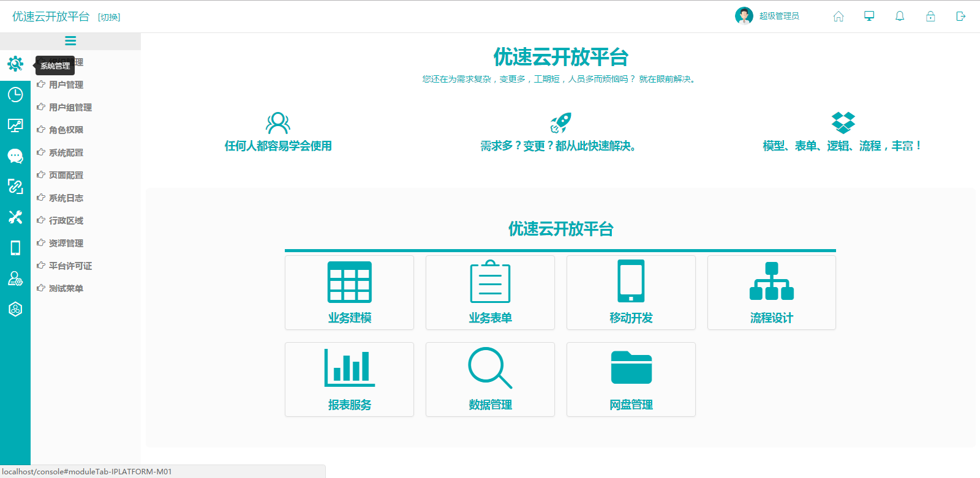980x478 pixels.
Task: Open the 数据管理 magnifier tile
Action: click(x=490, y=379)
